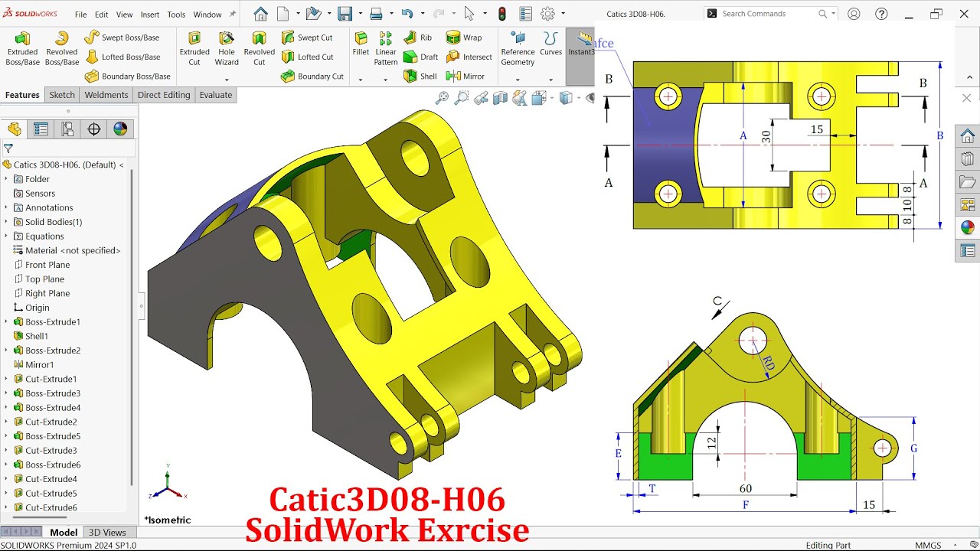Open the Design Library in task pane

tap(968, 159)
